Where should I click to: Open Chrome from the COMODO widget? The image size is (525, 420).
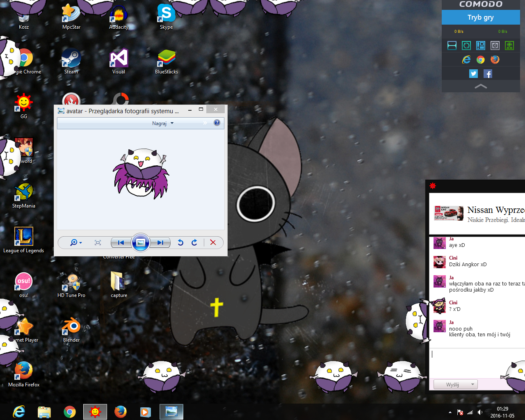[x=481, y=59]
